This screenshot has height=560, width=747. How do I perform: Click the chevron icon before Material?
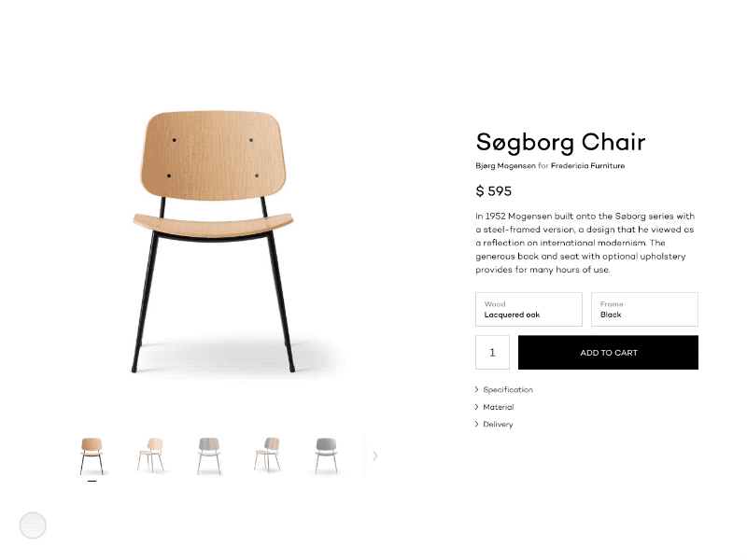tap(477, 407)
